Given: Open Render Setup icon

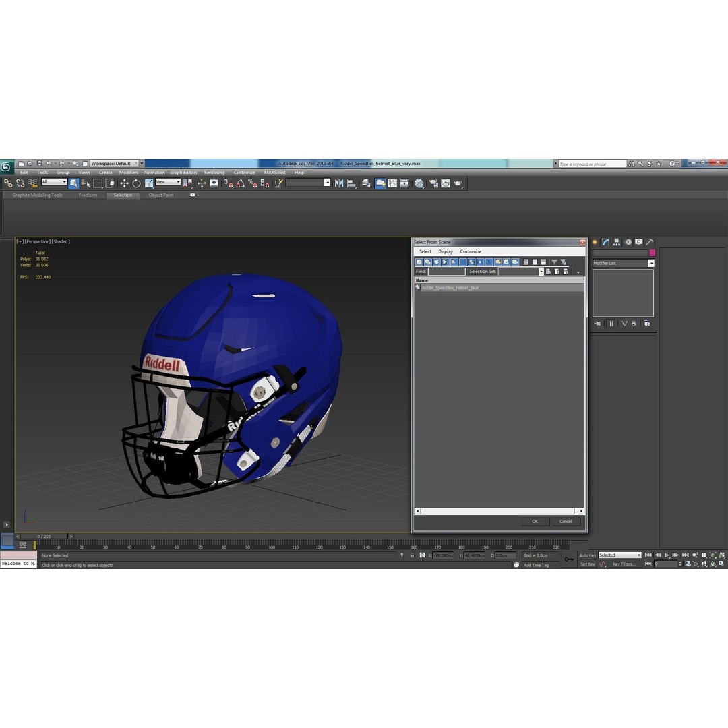Looking at the screenshot, I should click(x=433, y=183).
